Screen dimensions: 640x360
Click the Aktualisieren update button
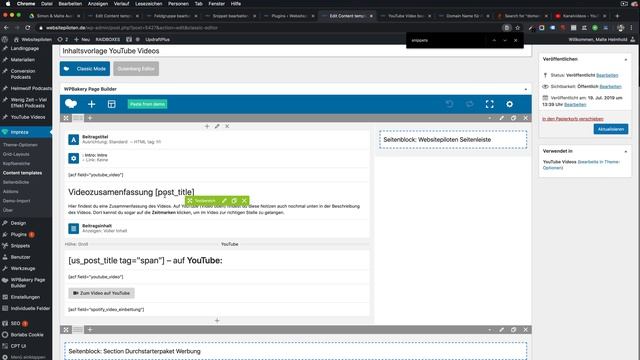(611, 129)
